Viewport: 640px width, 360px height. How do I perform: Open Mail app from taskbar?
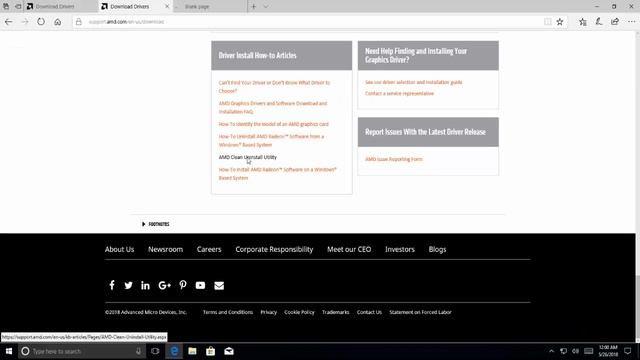[x=229, y=351]
